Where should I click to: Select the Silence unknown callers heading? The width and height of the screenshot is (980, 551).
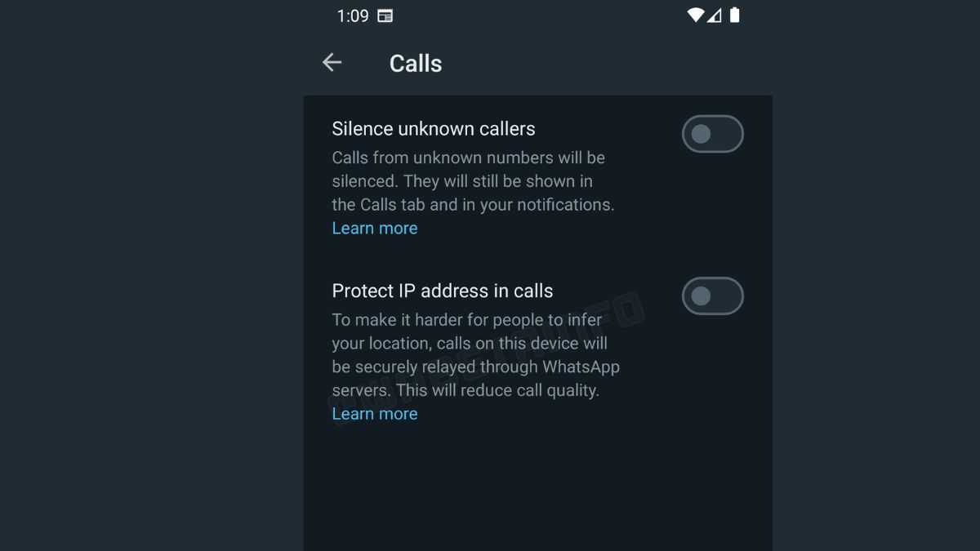[x=434, y=129]
